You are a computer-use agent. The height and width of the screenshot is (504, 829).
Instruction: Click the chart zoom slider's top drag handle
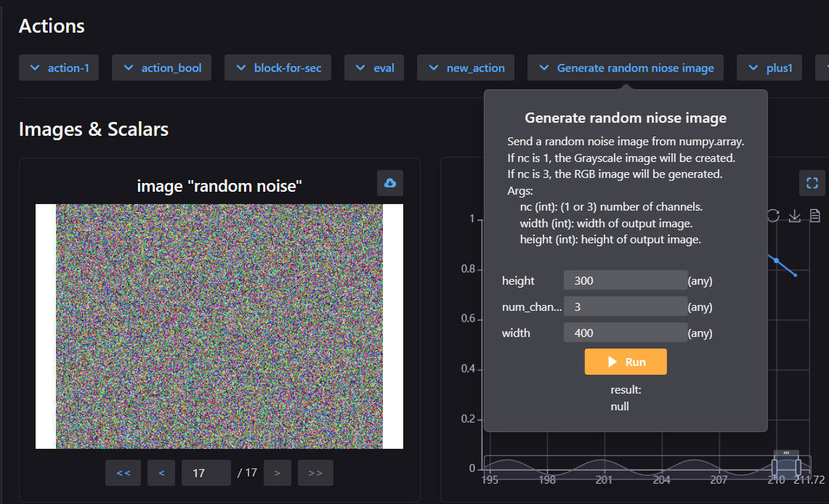786,452
